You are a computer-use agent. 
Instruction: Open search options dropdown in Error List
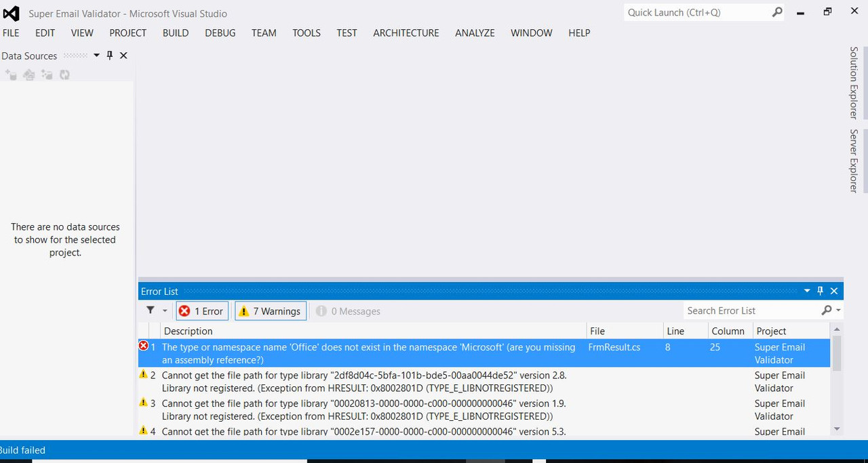coord(838,310)
